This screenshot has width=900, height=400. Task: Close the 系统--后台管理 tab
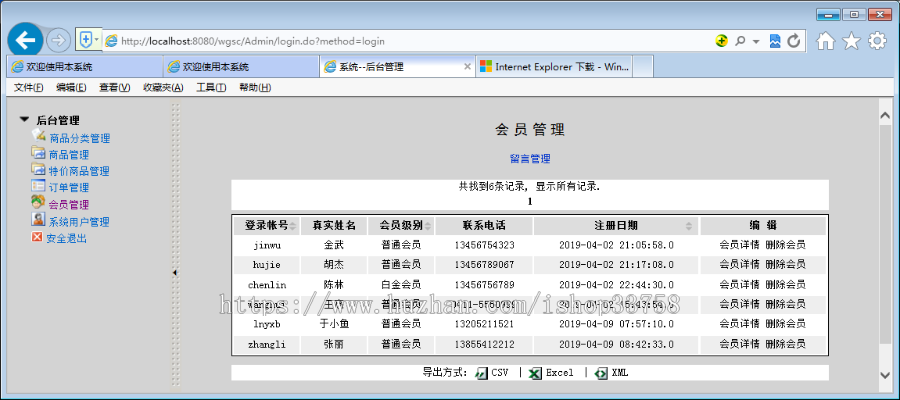pos(467,67)
